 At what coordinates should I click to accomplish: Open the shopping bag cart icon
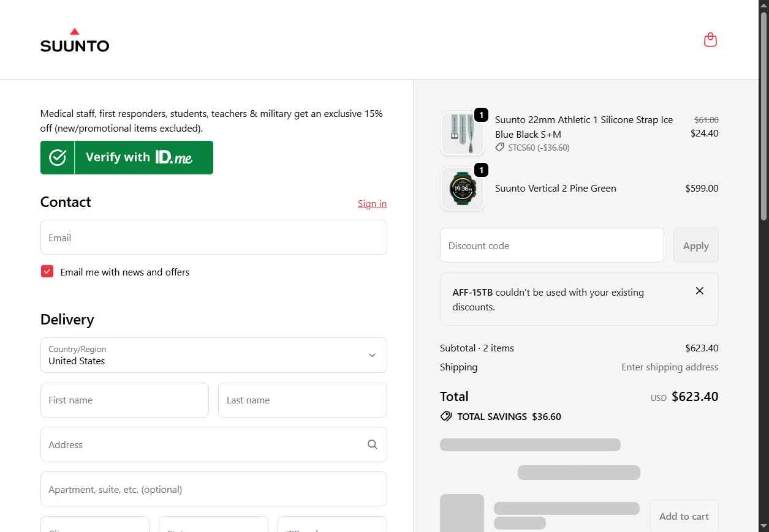click(710, 40)
